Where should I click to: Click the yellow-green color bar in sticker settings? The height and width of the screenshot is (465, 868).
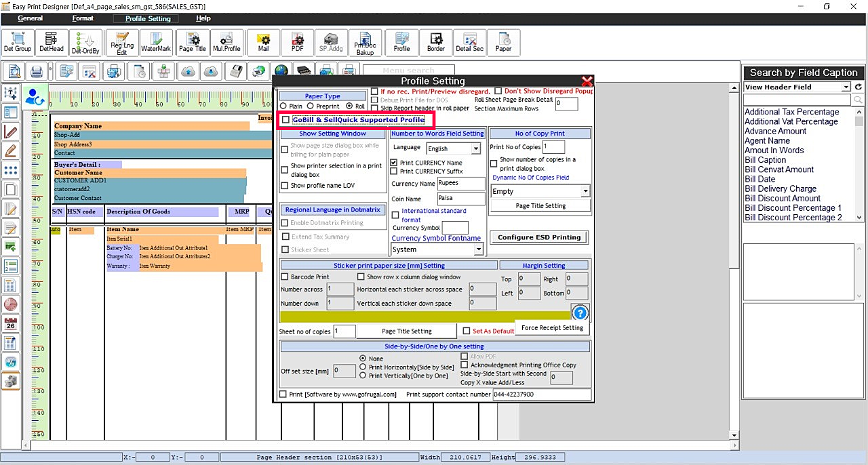point(425,316)
